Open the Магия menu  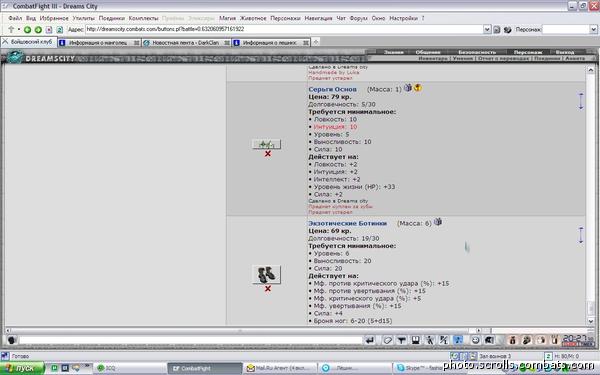[x=227, y=18]
